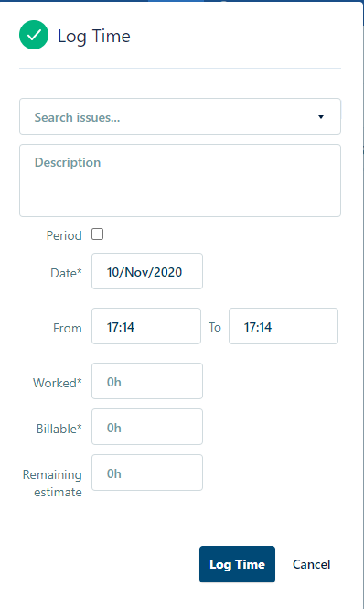
Task: Click the Billable* field label
Action: pyautogui.click(x=59, y=429)
